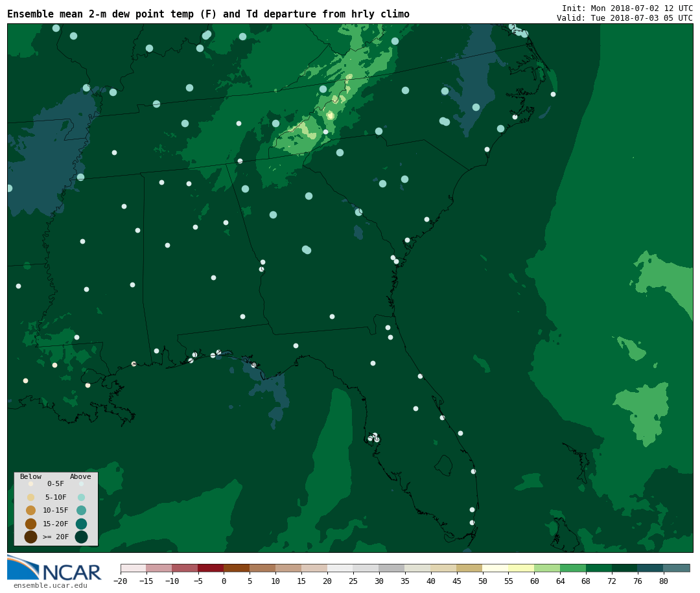Pick the beige swatch between 15 and 20
Viewport: 700px width, 593px height.
coord(314,568)
